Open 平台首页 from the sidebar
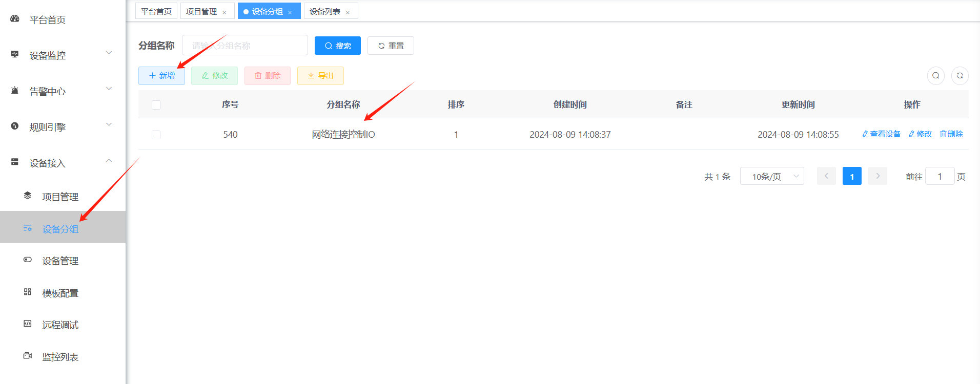This screenshot has width=980, height=384. (x=47, y=20)
